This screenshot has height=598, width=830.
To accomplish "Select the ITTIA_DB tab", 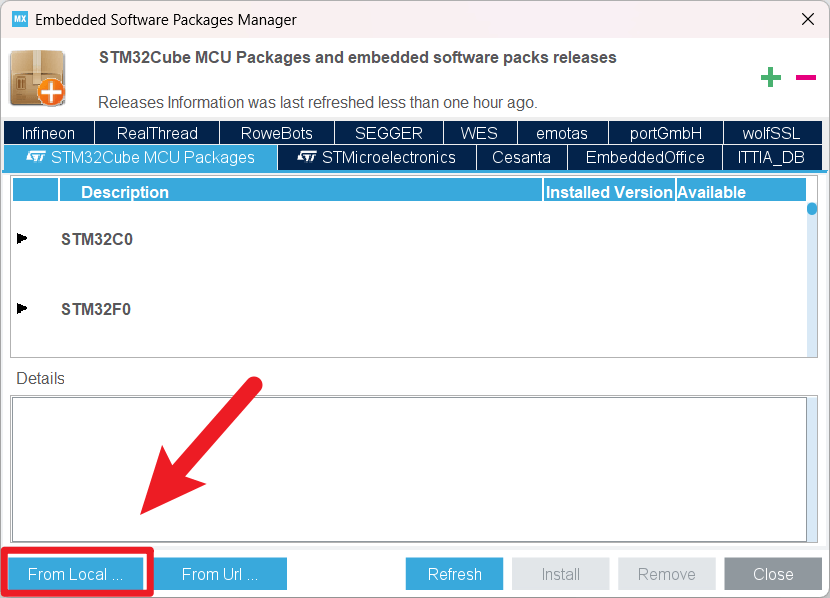I will click(x=771, y=157).
